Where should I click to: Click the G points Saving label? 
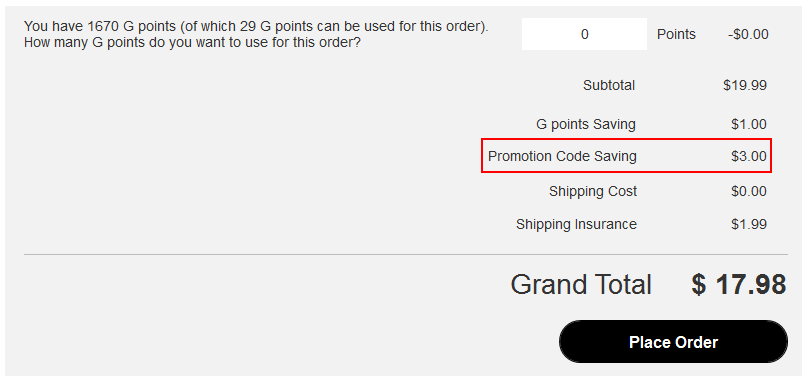pos(585,124)
